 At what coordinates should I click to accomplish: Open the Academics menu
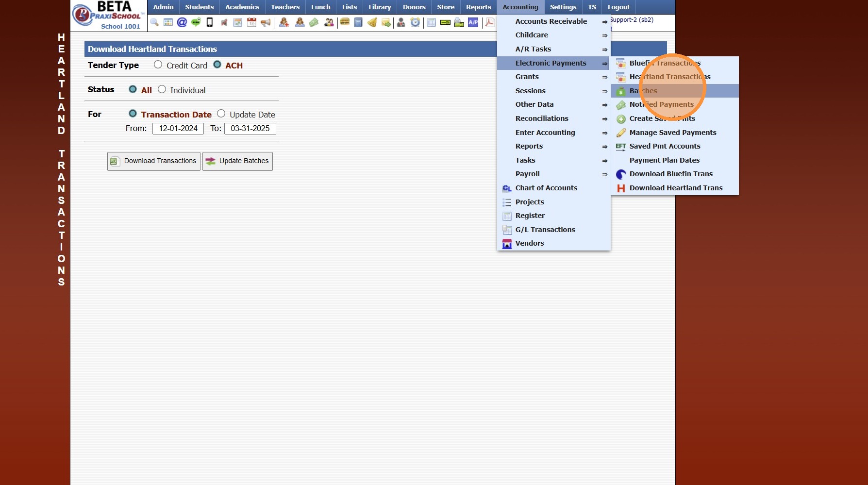[242, 7]
